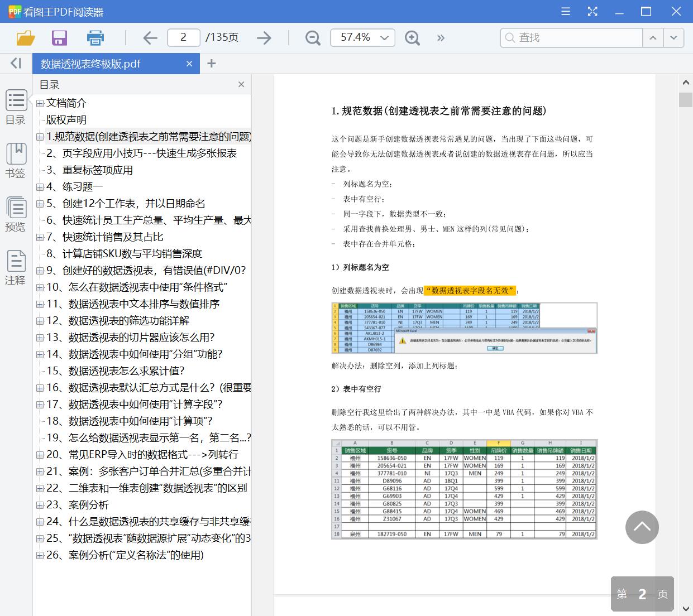Screen dimensions: 693x616
Task: Zoom out using the magnifier icon
Action: 312,37
